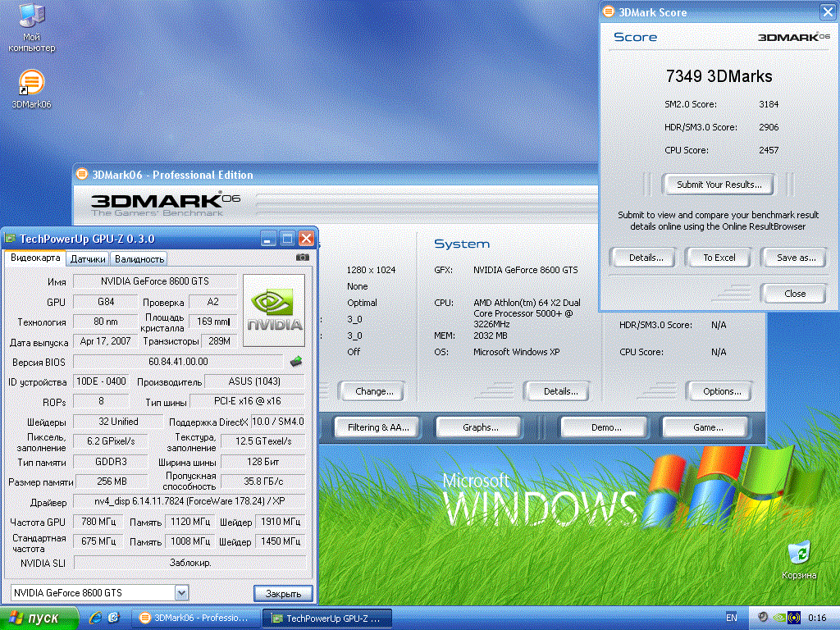
Task: Click the NVIDIA logo in GPU-Z
Action: coord(274,311)
